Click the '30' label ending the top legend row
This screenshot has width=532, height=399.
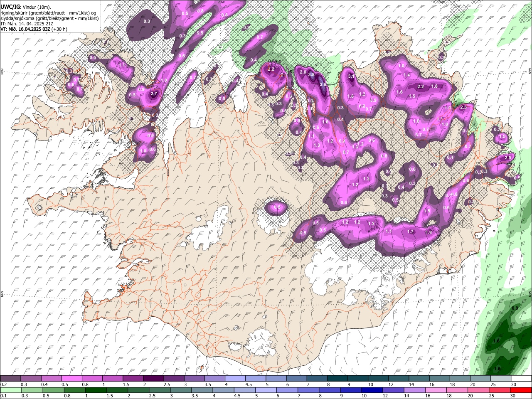tap(514, 384)
